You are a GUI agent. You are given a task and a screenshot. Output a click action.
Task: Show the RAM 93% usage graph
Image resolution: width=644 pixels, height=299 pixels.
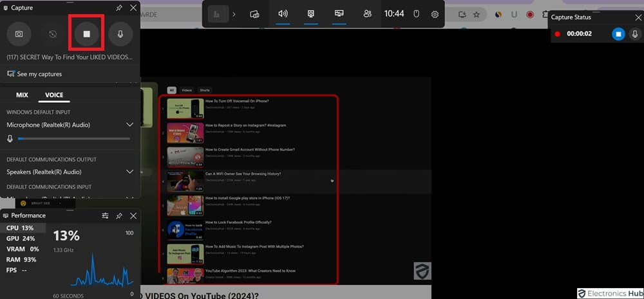pyautogui.click(x=21, y=259)
